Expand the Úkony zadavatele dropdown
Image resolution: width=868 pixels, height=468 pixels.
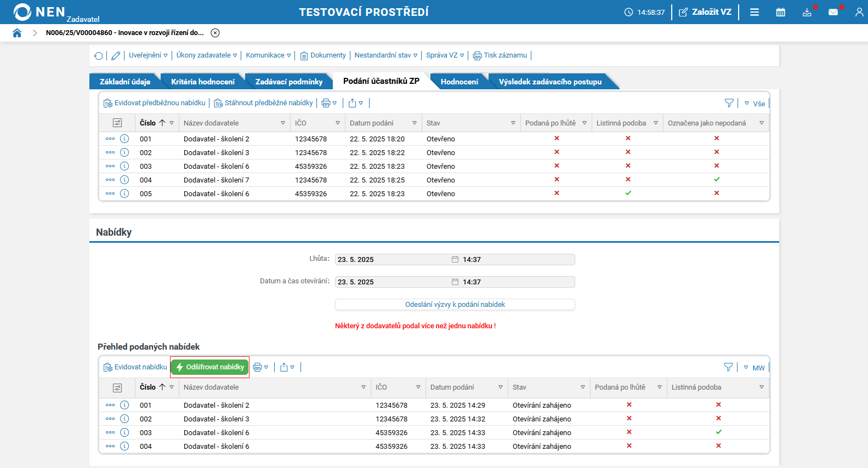point(206,55)
